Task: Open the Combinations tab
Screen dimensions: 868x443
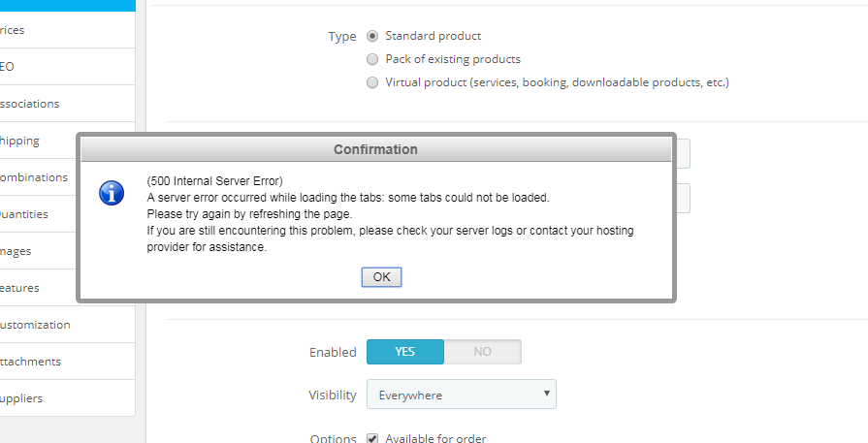Action: click(38, 177)
